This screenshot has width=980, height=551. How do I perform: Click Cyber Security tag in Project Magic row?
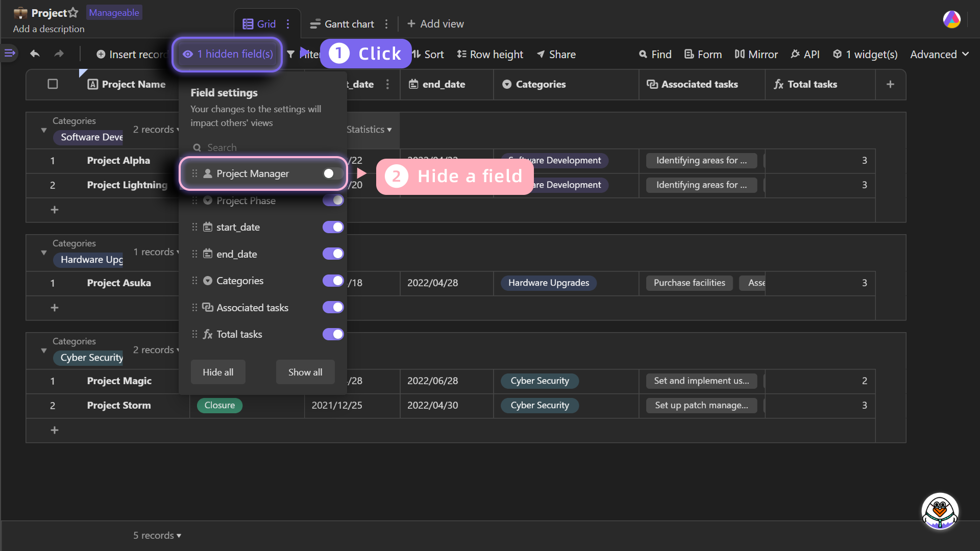540,381
